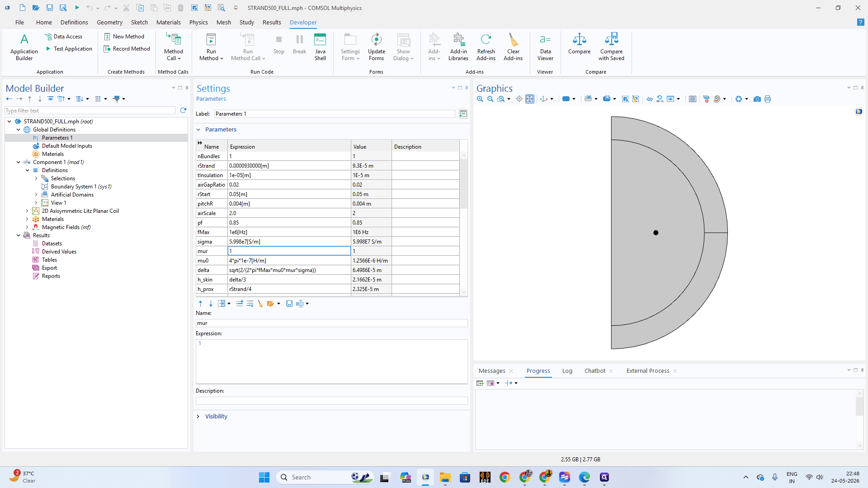Open the Results ribbon tab
The height and width of the screenshot is (488, 868).
tap(272, 22)
